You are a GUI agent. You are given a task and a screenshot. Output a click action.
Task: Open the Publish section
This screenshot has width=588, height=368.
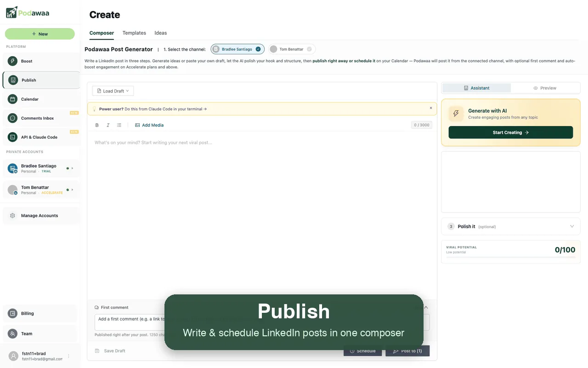point(41,80)
